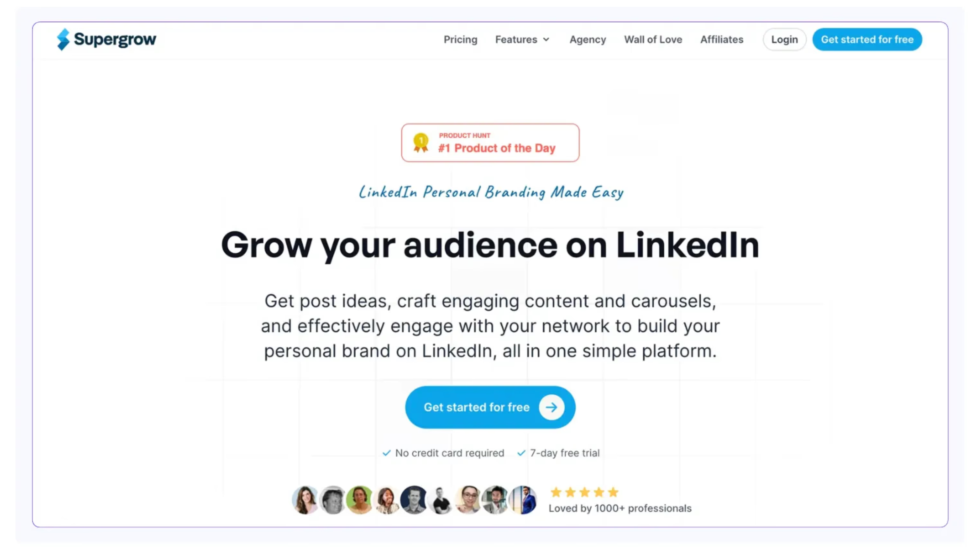Click the five-star rating icons
The height and width of the screenshot is (551, 980).
584,492
